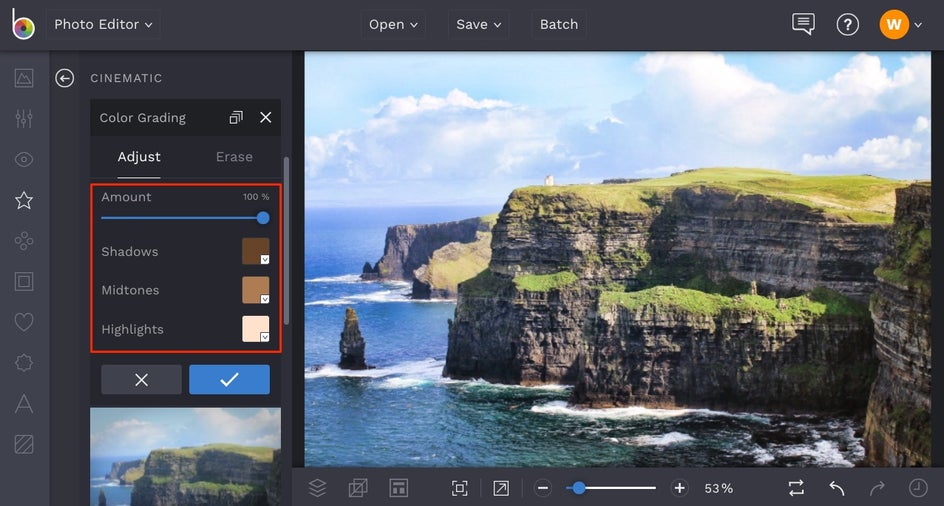This screenshot has width=944, height=506.
Task: Switch to the Erase tab
Action: pos(234,157)
